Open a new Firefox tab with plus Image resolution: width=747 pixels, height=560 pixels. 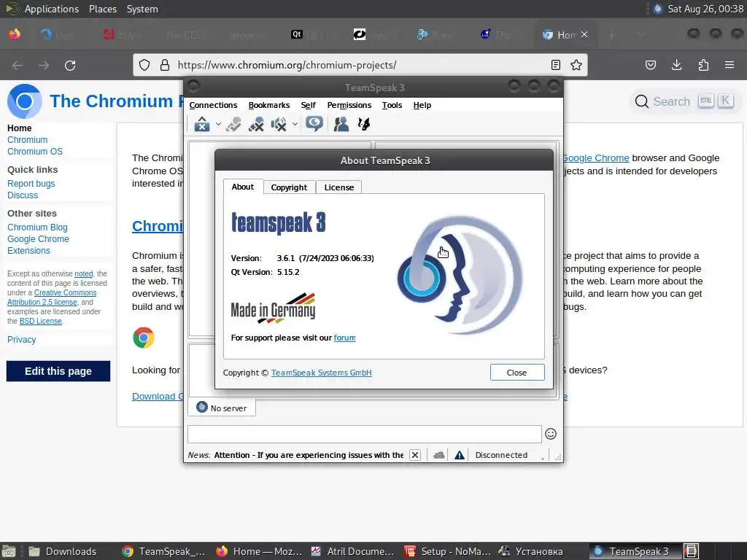(x=612, y=35)
